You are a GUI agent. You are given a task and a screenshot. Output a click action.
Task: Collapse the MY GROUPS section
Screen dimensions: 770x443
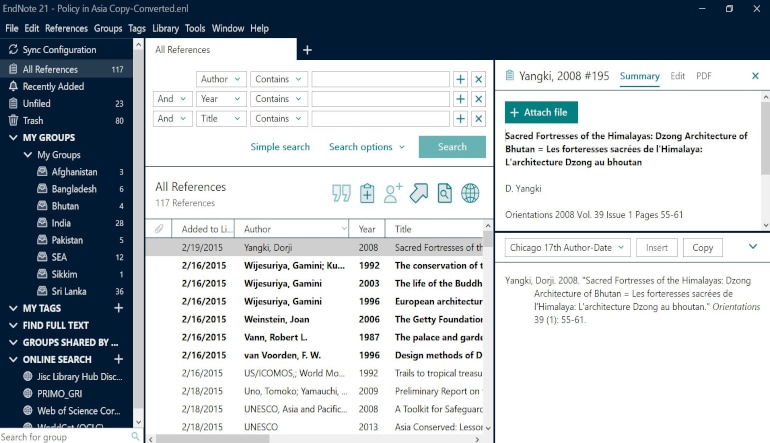tap(13, 138)
